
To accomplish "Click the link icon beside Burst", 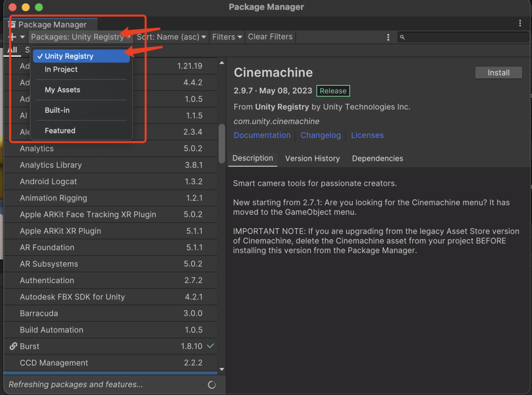I will [14, 346].
